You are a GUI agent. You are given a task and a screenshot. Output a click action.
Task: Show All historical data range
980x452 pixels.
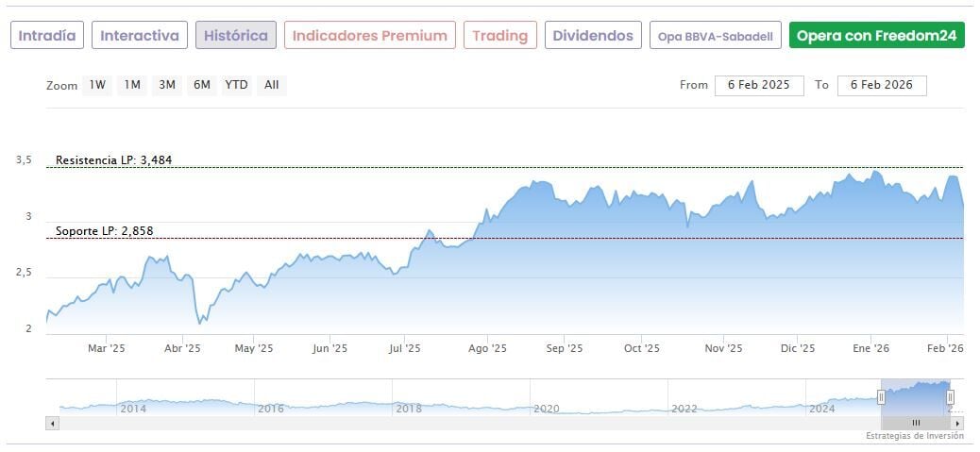(x=272, y=85)
